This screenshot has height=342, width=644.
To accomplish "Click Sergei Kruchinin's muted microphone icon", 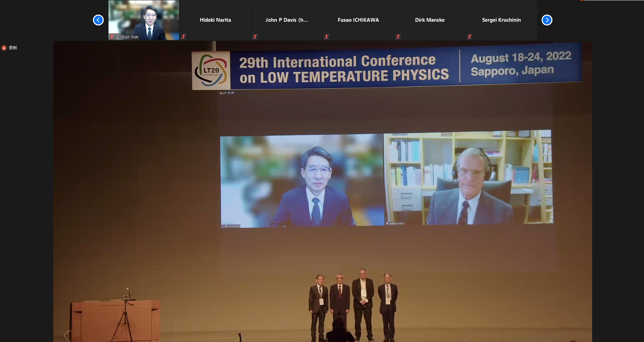I will click(x=470, y=37).
